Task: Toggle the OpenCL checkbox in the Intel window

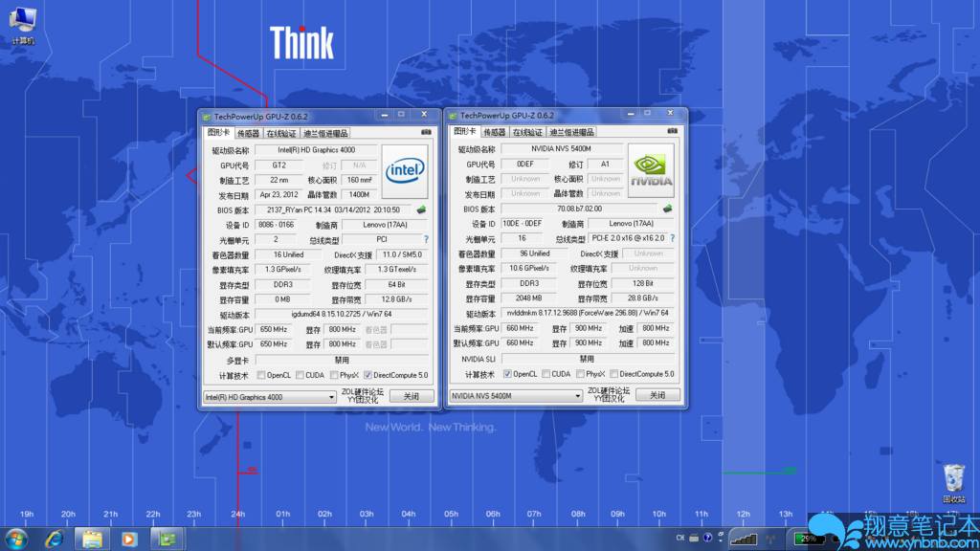Action: [x=261, y=375]
